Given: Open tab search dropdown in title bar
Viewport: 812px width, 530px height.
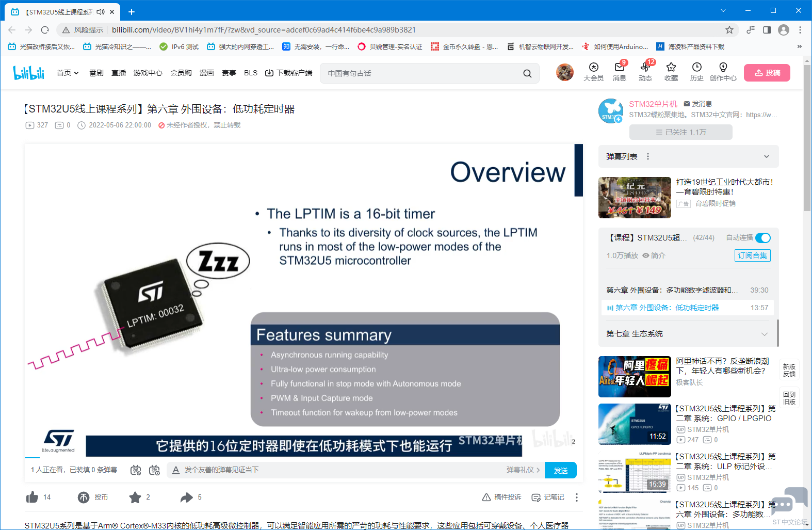Looking at the screenshot, I should (723, 10).
